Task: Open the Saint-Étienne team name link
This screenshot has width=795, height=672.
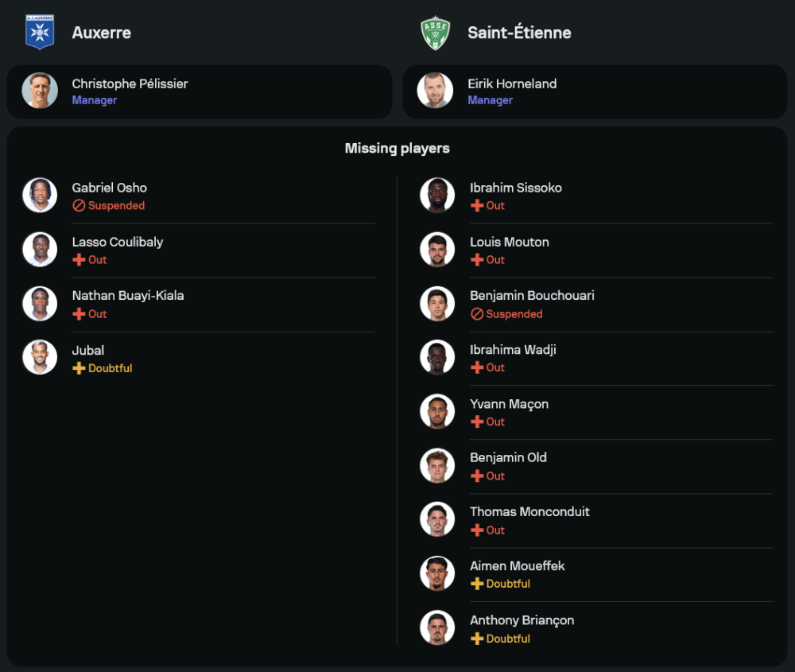Action: pyautogui.click(x=519, y=33)
